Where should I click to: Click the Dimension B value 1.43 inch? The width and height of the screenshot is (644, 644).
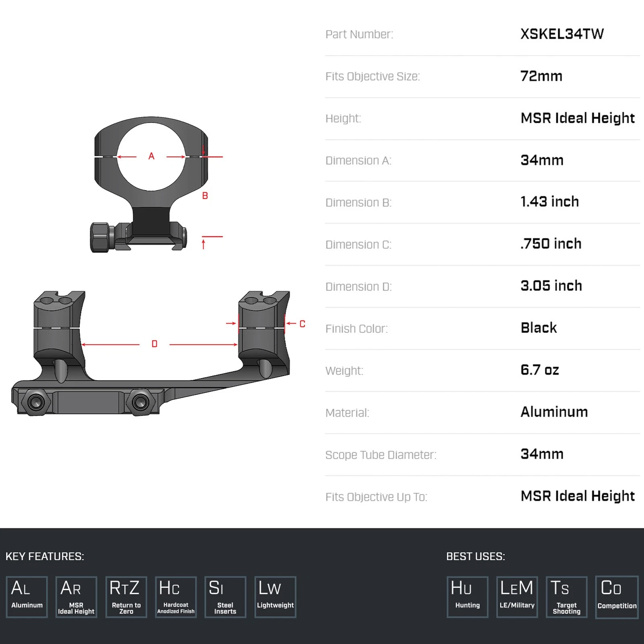click(x=549, y=202)
